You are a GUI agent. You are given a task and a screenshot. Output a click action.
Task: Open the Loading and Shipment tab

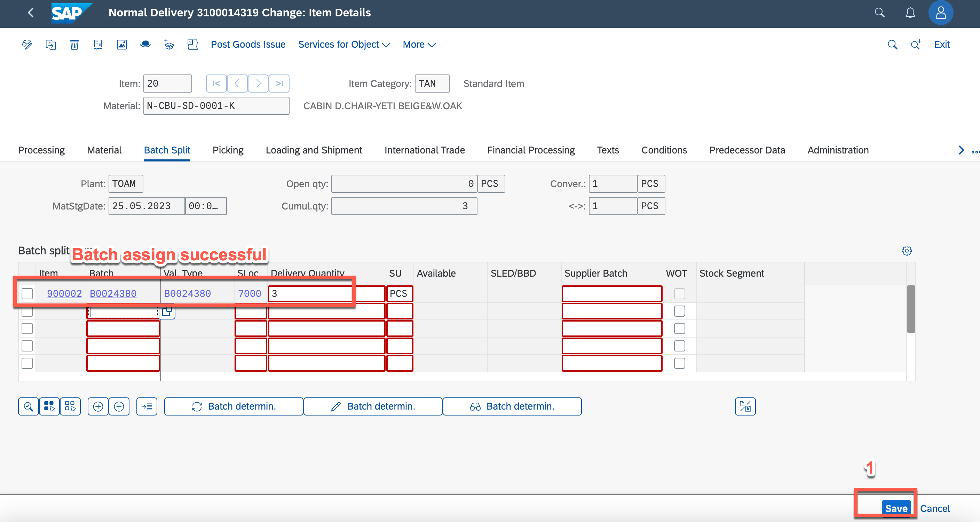pos(314,150)
